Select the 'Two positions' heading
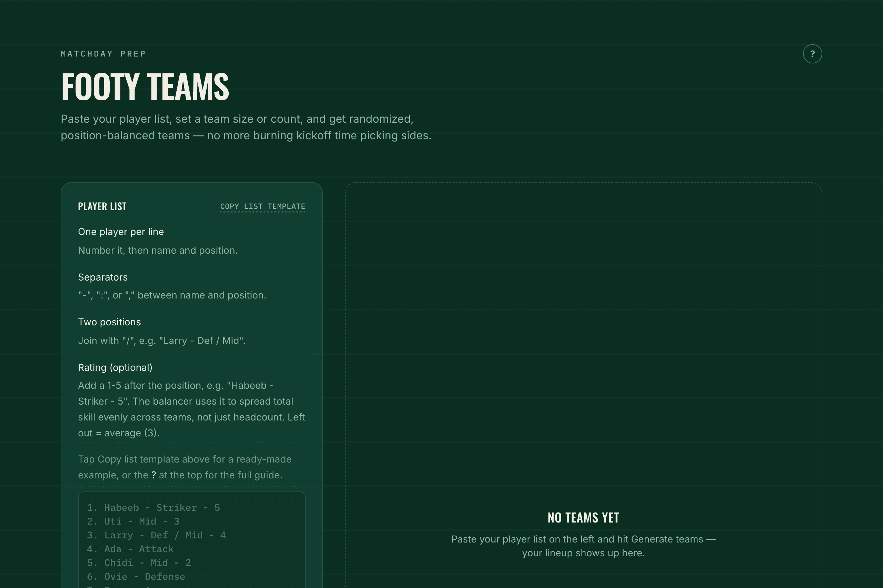 pos(110,322)
